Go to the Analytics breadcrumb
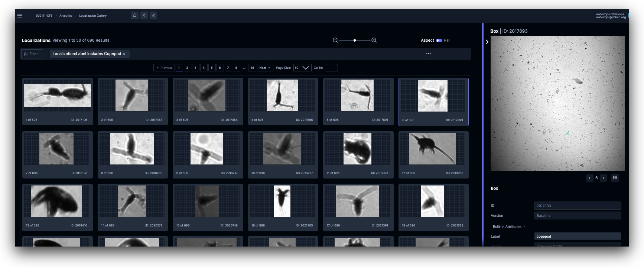 click(66, 16)
